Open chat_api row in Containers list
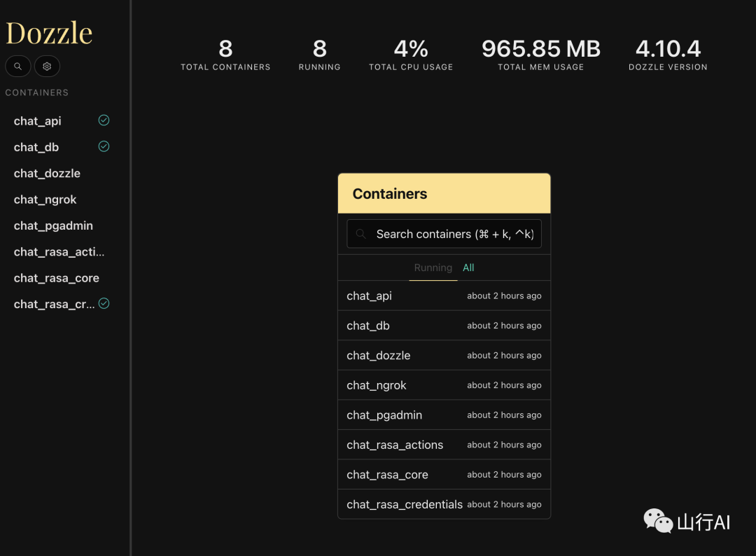 click(444, 296)
